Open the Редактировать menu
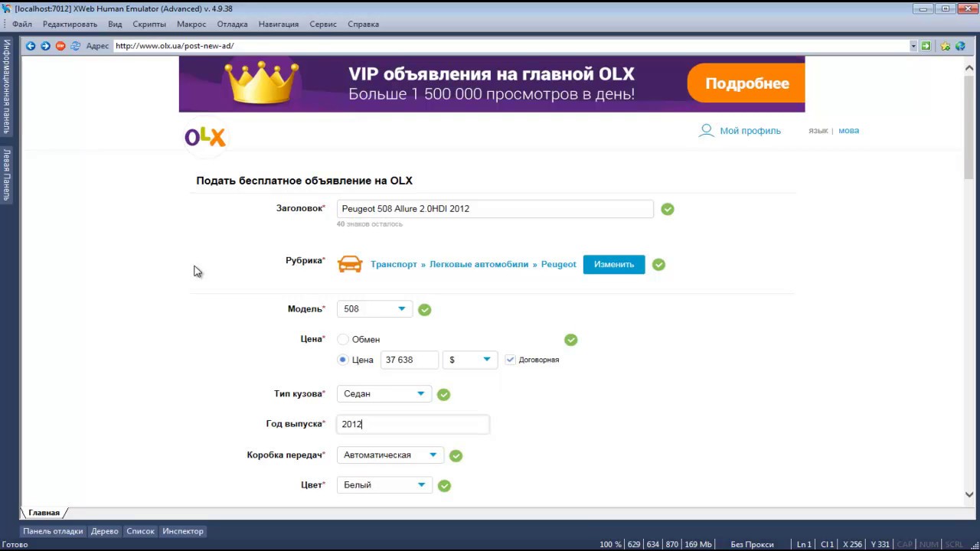The width and height of the screenshot is (980, 551). click(x=70, y=24)
